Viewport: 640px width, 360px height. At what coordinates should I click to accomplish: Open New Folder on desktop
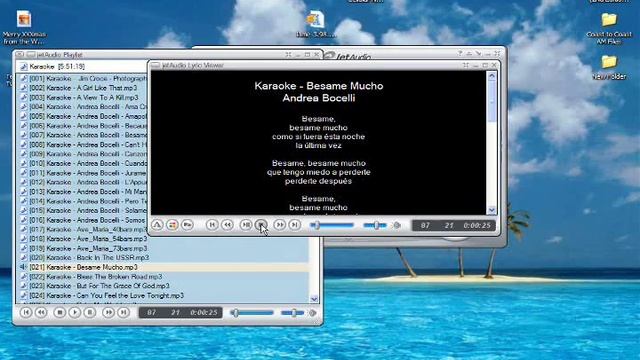coord(609,68)
